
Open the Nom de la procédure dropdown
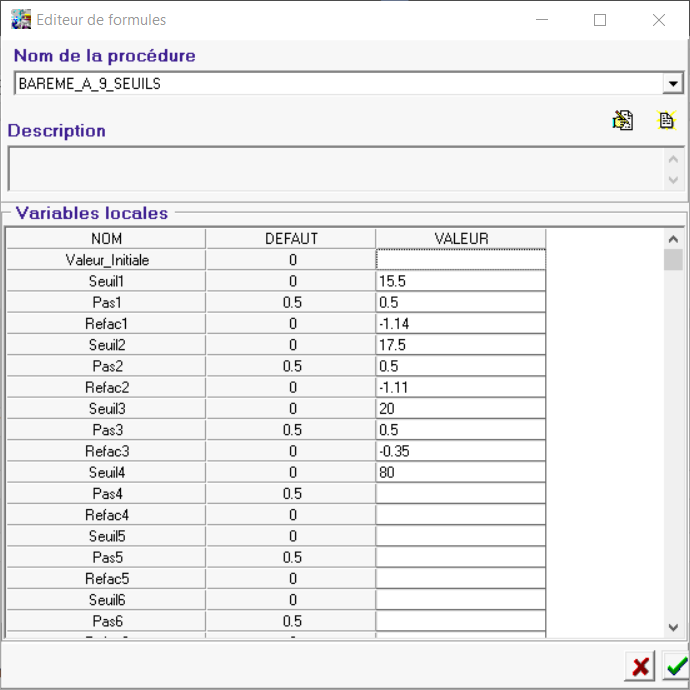click(x=673, y=84)
